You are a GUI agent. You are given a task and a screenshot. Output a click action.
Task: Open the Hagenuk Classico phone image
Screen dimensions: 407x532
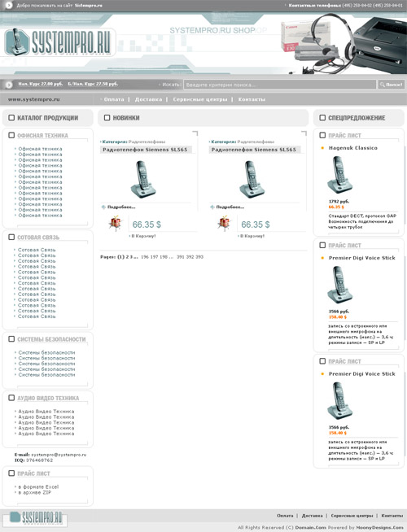point(339,174)
